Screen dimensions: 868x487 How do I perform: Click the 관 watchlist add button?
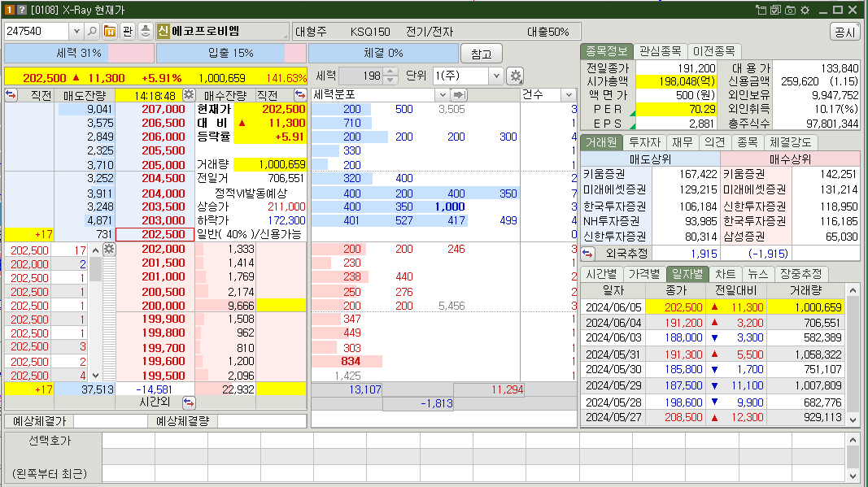128,32
